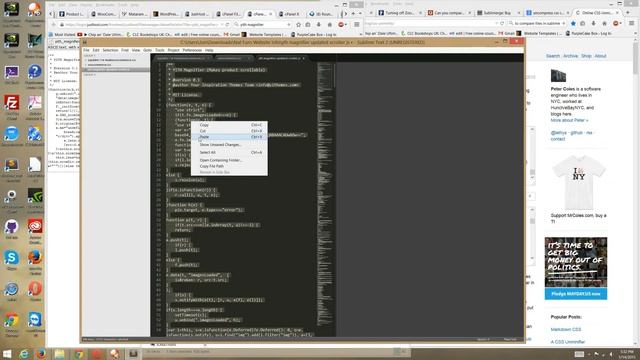This screenshot has height=360, width=640.
Task: Switch to the WooCom tab in left Firefox
Action: click(x=104, y=14)
